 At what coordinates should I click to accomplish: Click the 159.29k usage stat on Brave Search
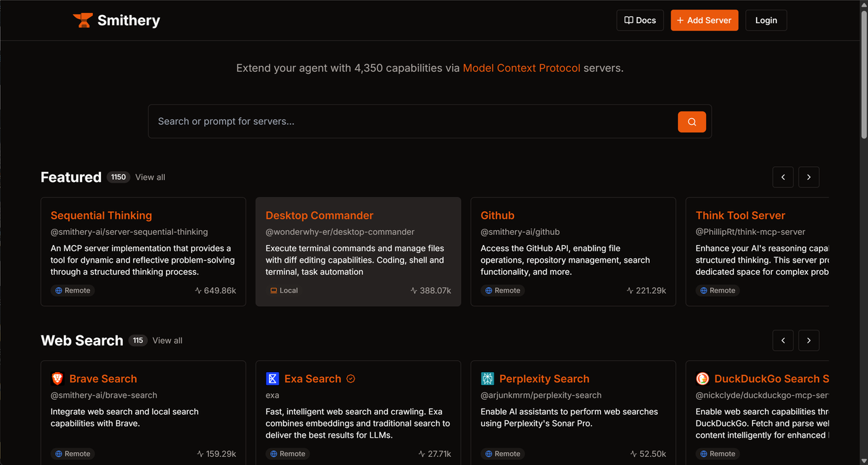click(216, 453)
